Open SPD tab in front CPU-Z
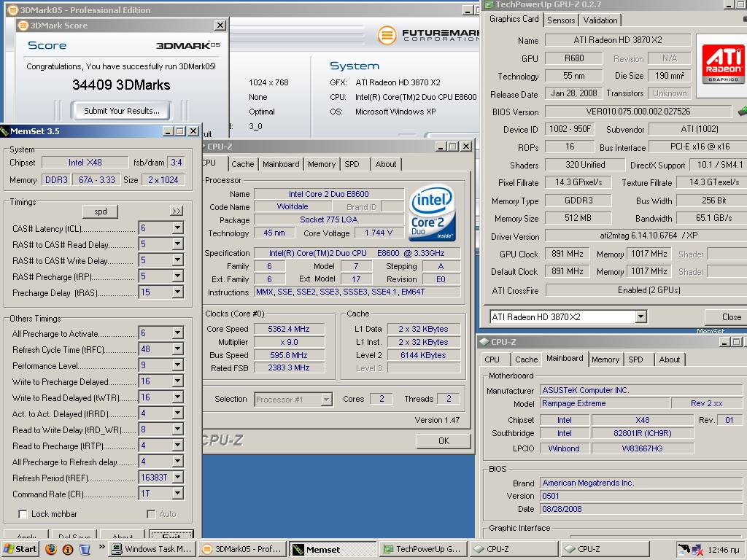This screenshot has width=747, height=560. [352, 164]
